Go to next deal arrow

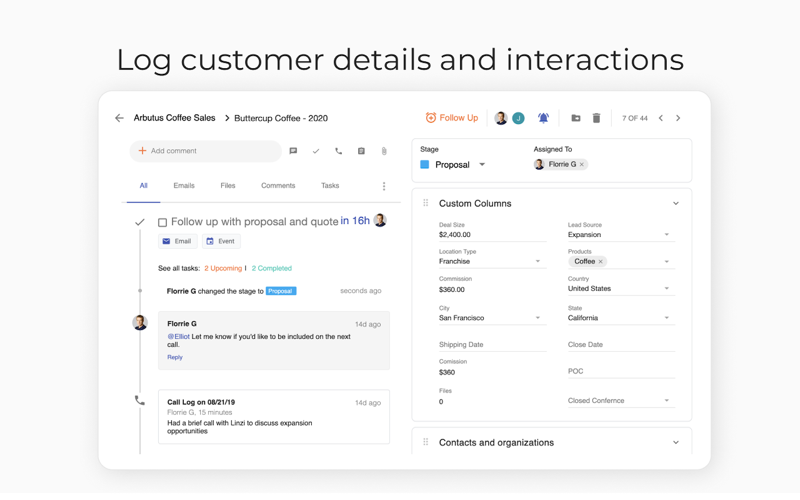tap(678, 118)
